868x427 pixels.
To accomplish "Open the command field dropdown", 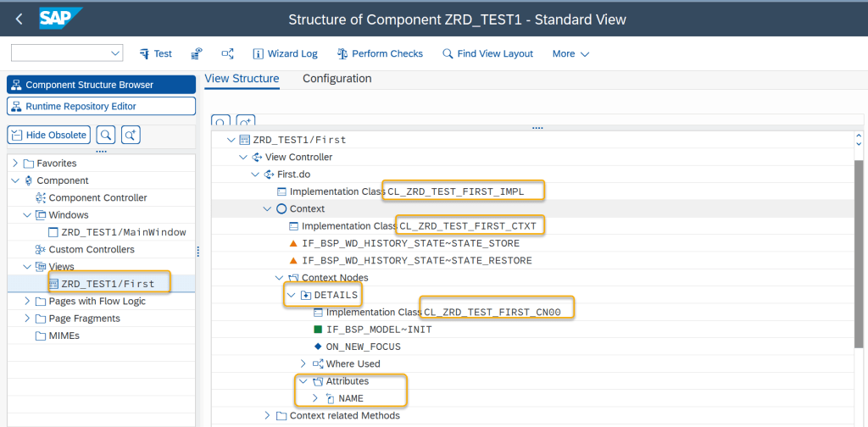I will (x=115, y=53).
